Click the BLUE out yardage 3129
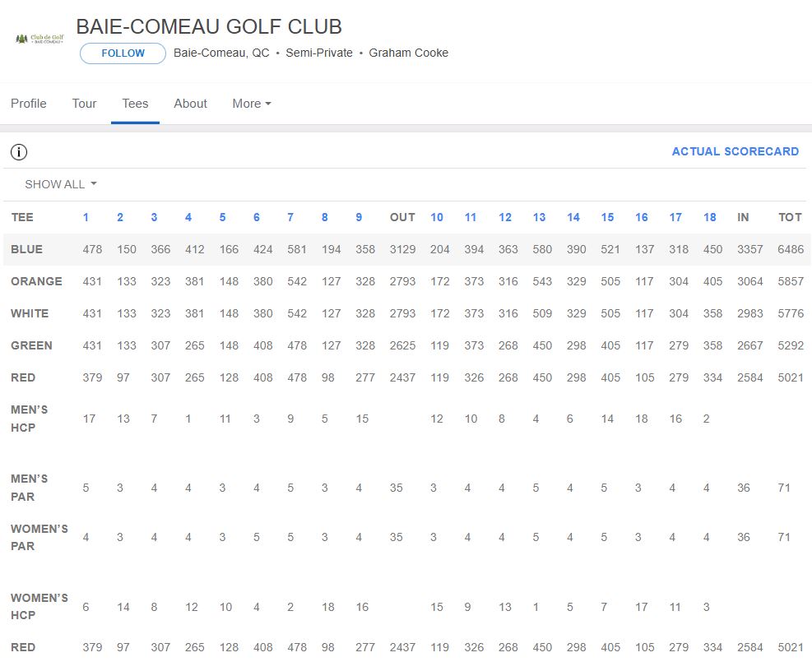Image resolution: width=812 pixels, height=671 pixels. pos(402,249)
